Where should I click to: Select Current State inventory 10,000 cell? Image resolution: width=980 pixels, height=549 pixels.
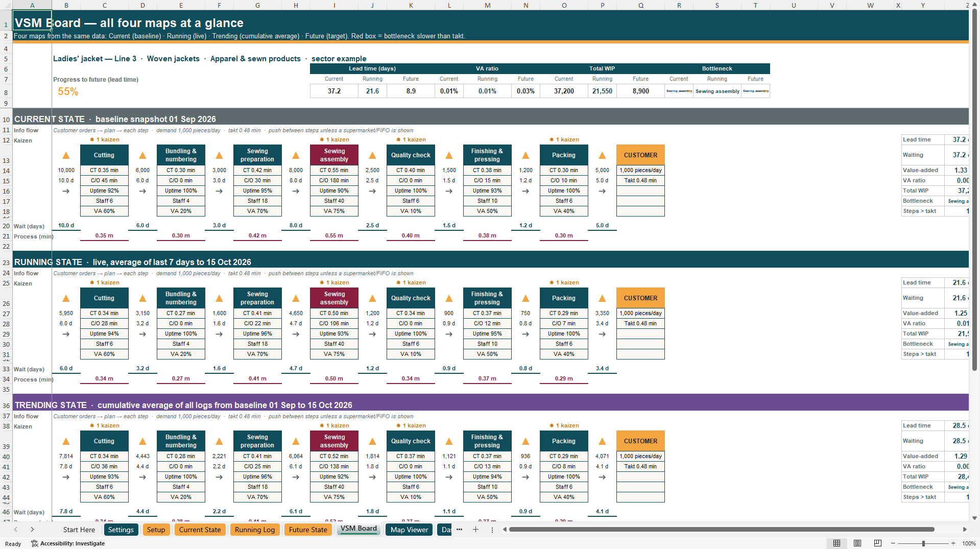(66, 170)
